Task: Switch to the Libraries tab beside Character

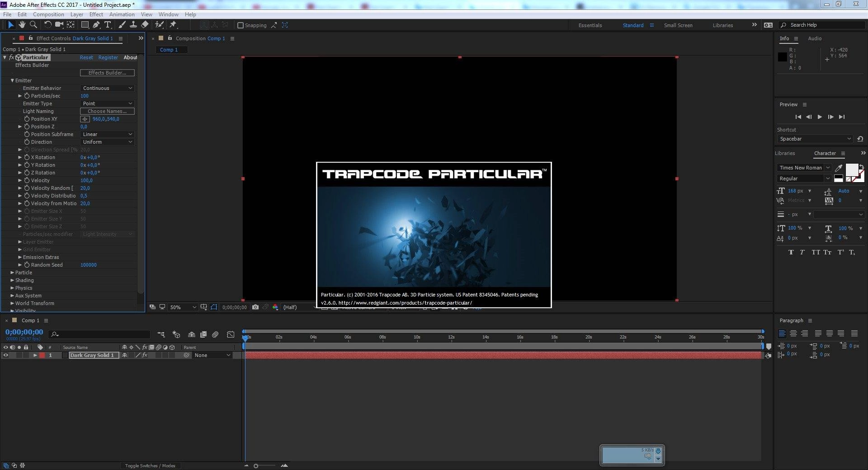Action: (x=785, y=153)
